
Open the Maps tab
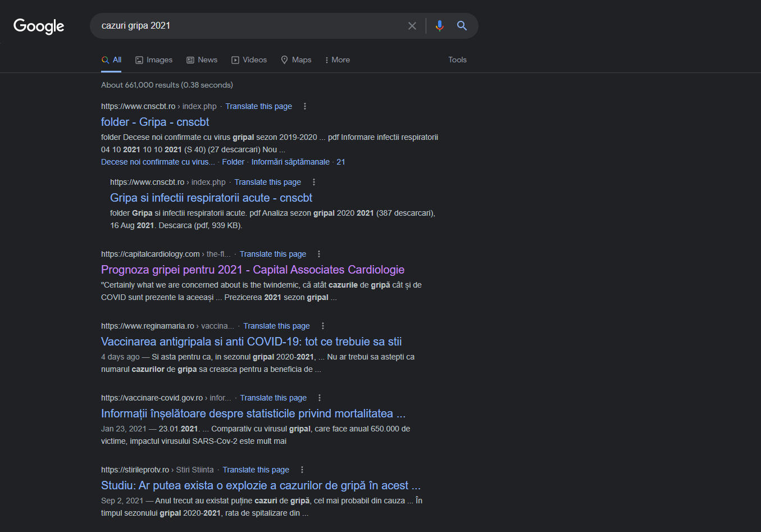tap(296, 60)
